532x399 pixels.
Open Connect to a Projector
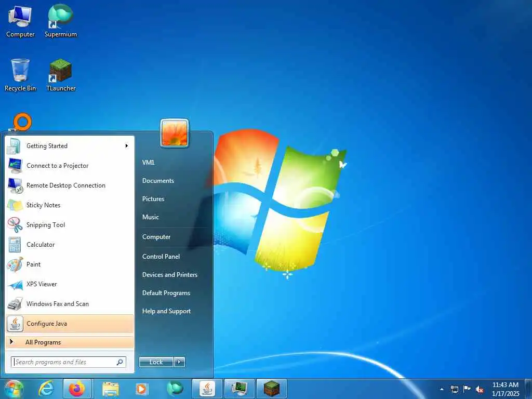[69, 166]
